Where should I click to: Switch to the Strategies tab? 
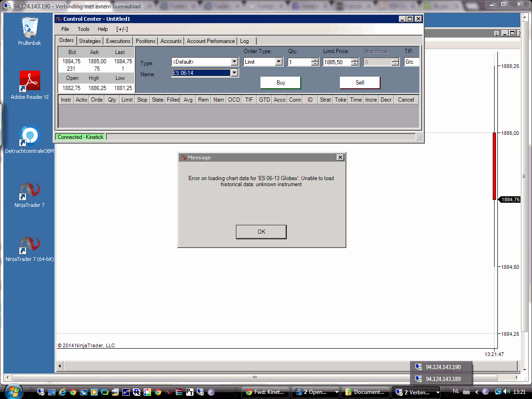(90, 41)
